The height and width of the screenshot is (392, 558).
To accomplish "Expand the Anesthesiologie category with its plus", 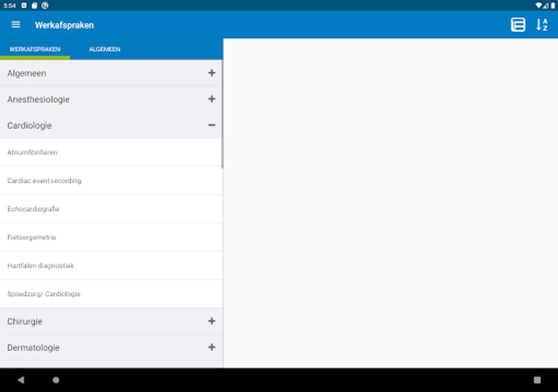I will click(x=212, y=99).
